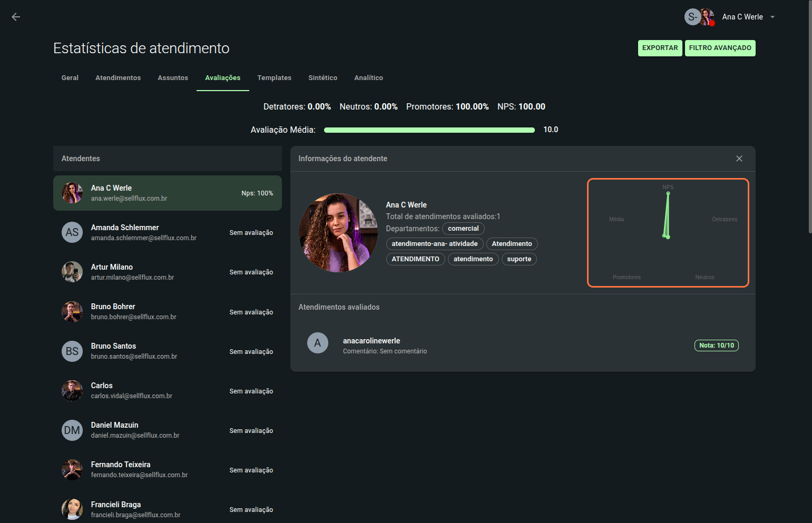812x523 pixels.
Task: Click the NPS radar chart
Action: [x=668, y=233]
